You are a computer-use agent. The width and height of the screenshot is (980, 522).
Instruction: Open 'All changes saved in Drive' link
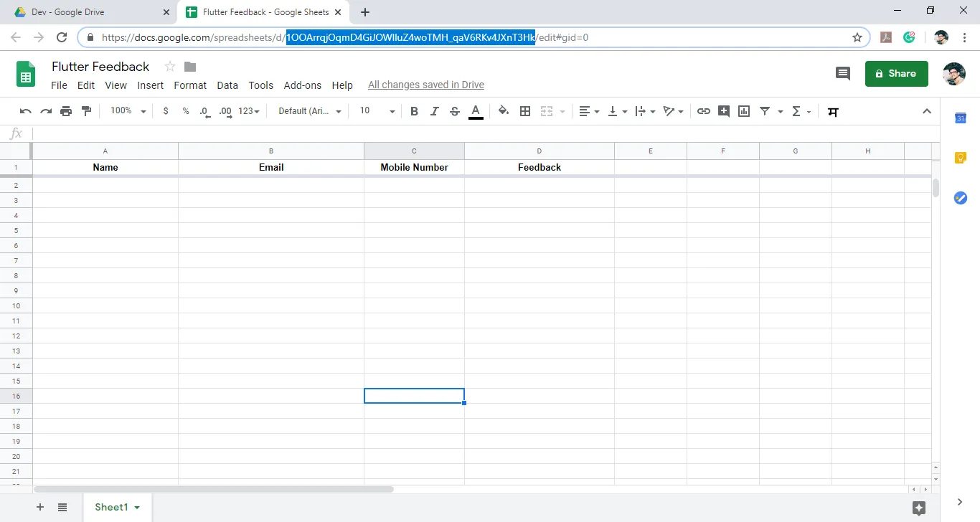point(425,85)
